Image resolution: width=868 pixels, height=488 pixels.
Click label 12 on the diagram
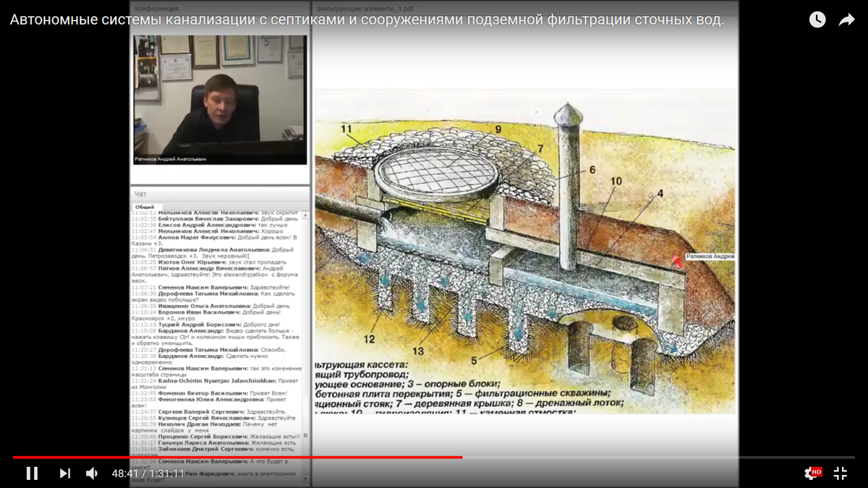pyautogui.click(x=369, y=338)
